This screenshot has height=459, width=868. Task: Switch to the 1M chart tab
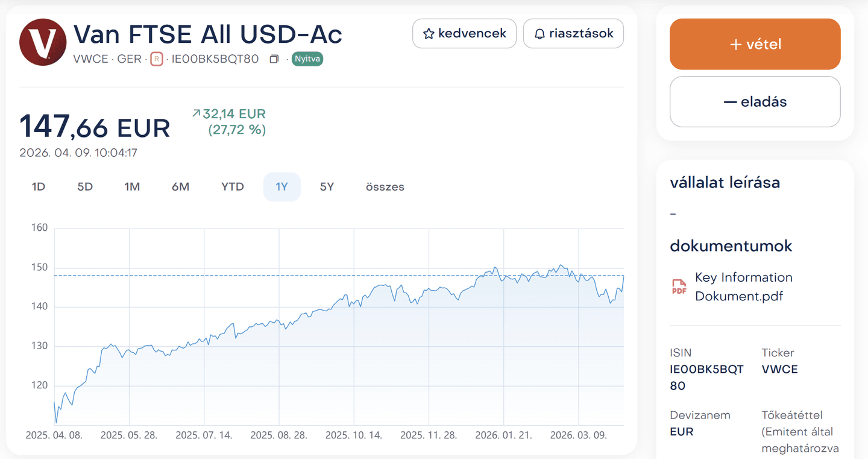click(x=131, y=186)
